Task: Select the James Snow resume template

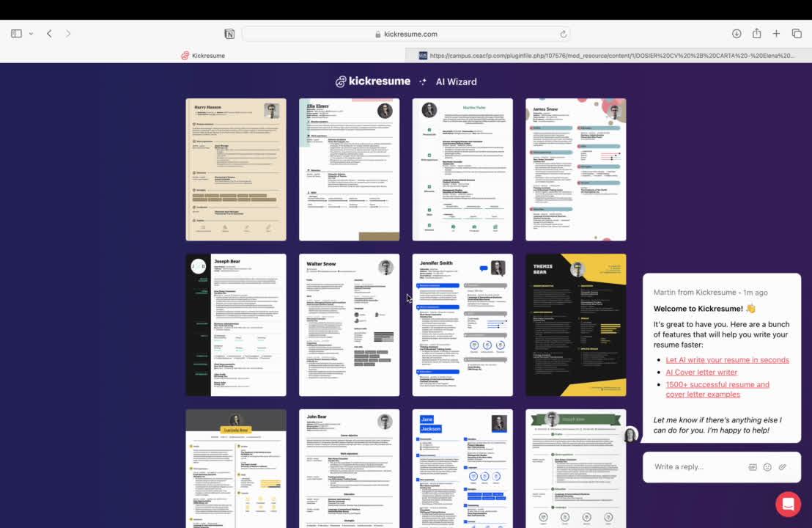Action: coord(576,169)
